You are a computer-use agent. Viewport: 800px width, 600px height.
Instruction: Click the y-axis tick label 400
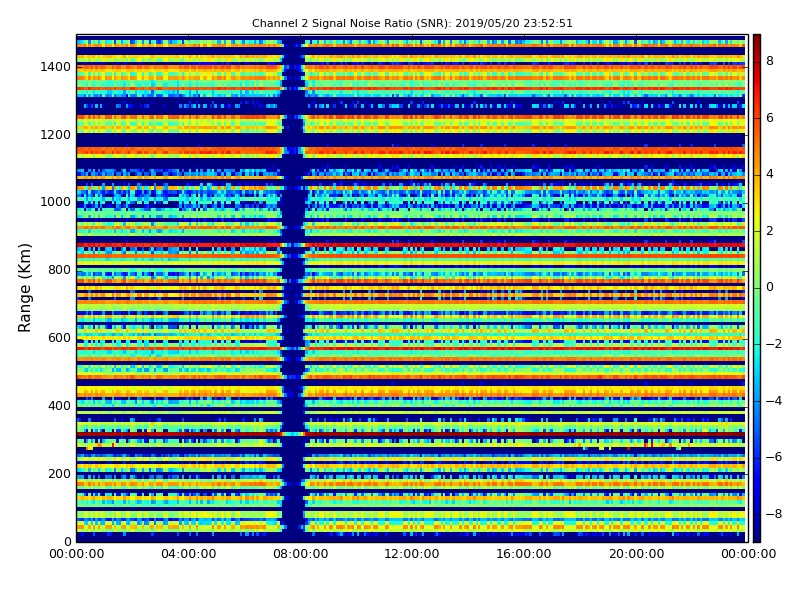(x=59, y=406)
